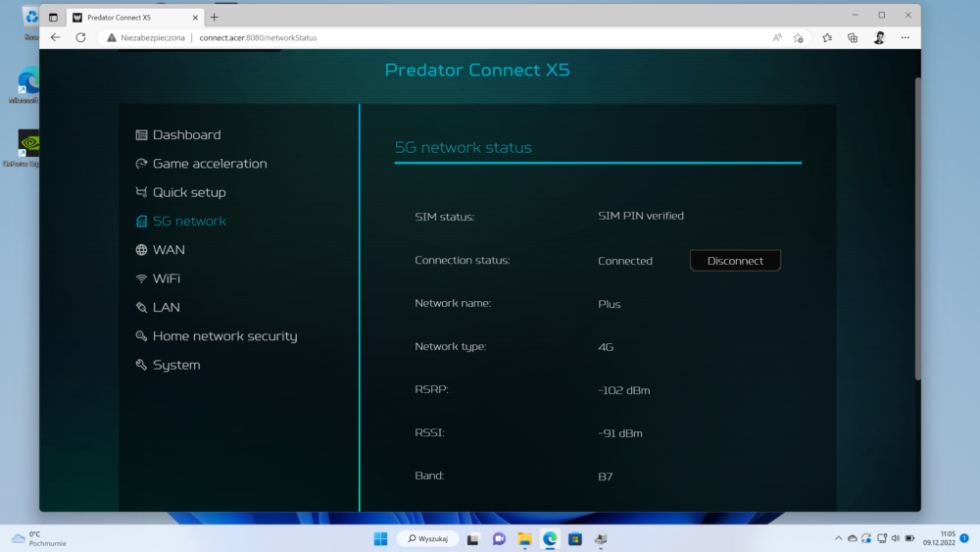Click the -91 dBm RSSI value

pyautogui.click(x=620, y=433)
